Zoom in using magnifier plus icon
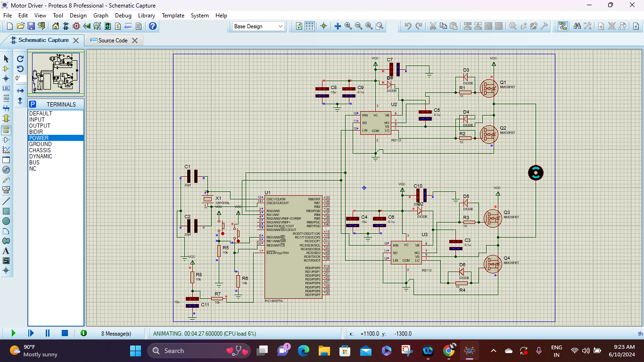 pos(348,26)
